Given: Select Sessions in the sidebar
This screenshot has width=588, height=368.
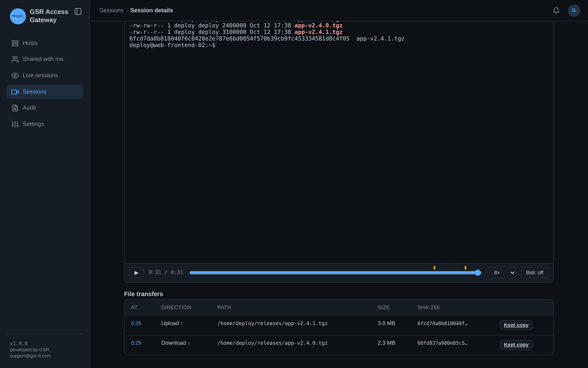Looking at the screenshot, I should click(45, 92).
